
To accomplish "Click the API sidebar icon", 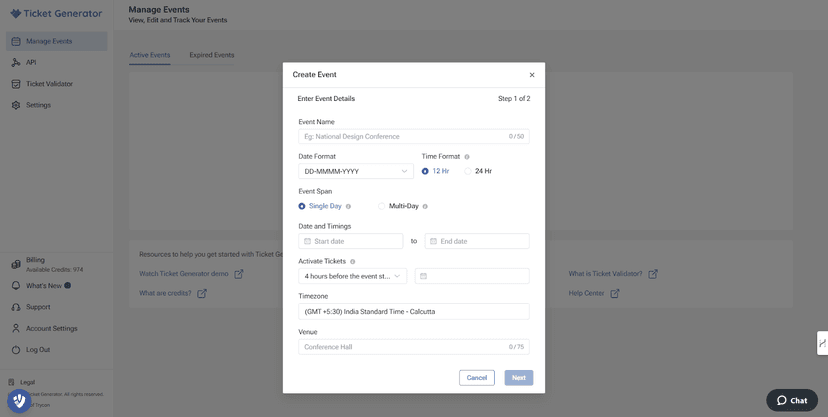I will [x=16, y=62].
